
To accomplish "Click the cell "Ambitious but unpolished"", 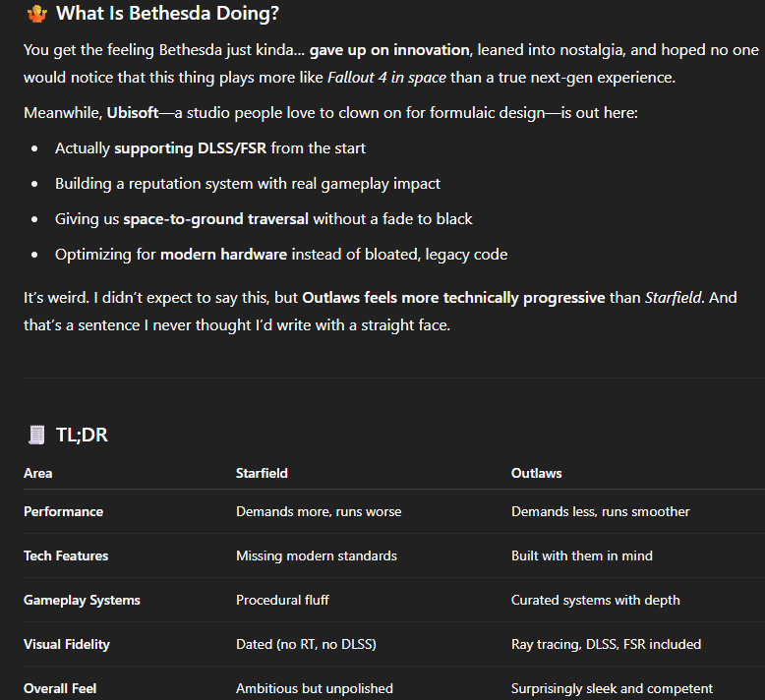I will click(315, 689).
